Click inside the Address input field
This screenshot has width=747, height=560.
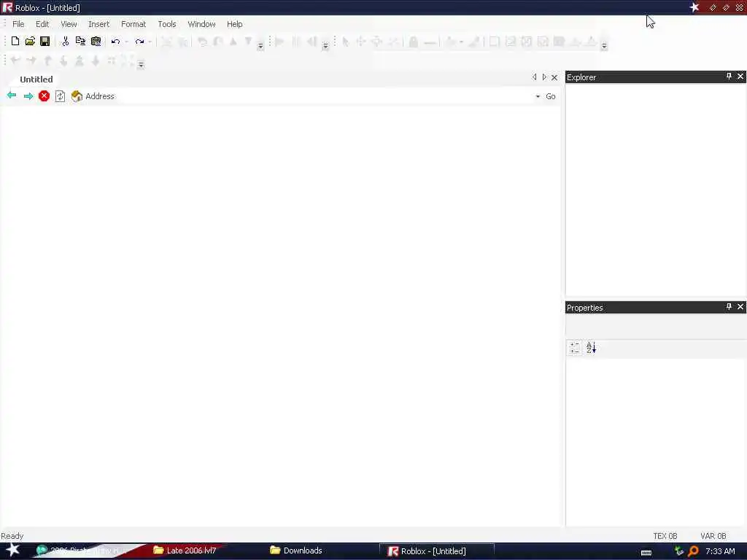coord(324,96)
